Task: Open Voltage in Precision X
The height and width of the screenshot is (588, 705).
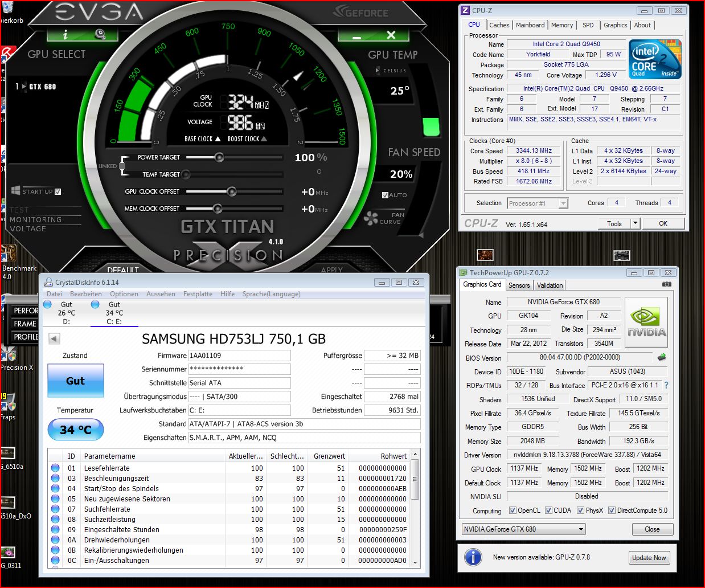Action: click(x=28, y=228)
